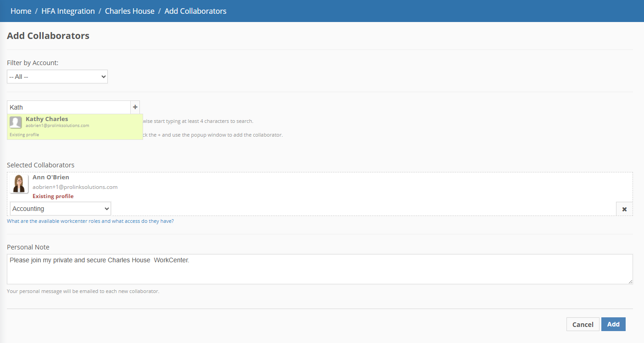Click the Cancel button
This screenshot has width=644, height=343.
click(x=583, y=324)
